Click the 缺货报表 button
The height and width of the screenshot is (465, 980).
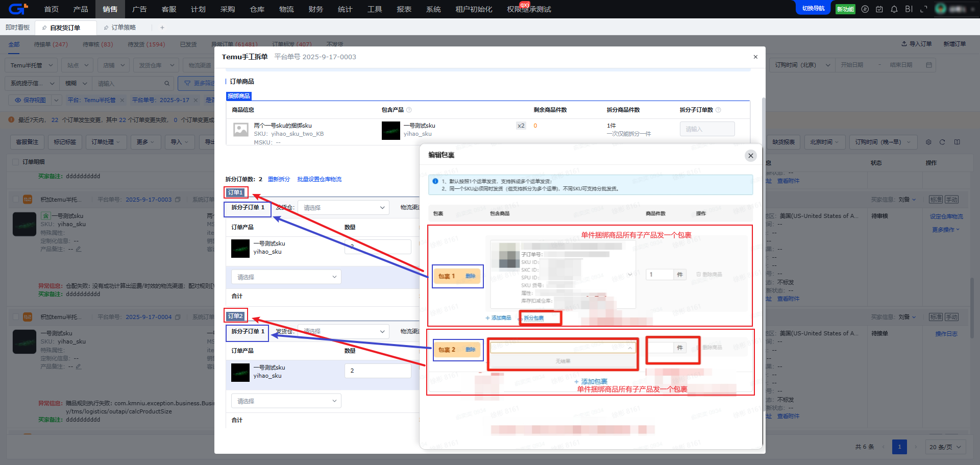tap(783, 142)
